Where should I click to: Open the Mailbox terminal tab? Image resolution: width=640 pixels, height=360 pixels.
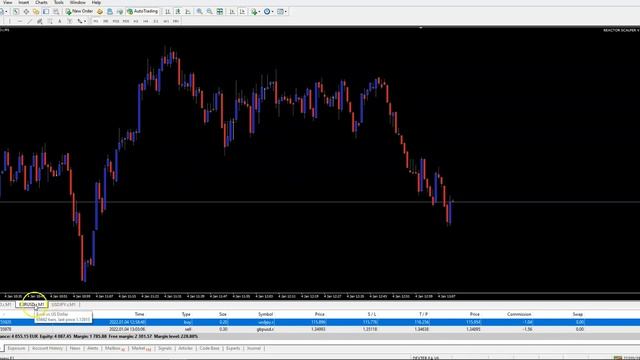pyautogui.click(x=114, y=348)
